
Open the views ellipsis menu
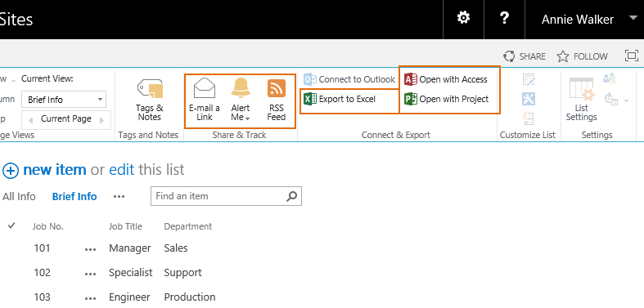click(119, 196)
